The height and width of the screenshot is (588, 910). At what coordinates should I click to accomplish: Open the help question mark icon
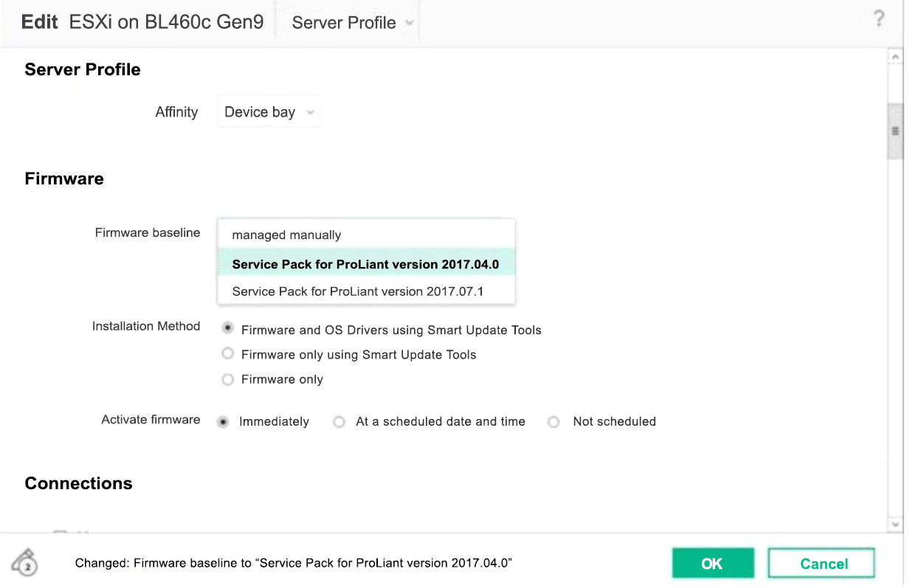[x=878, y=20]
